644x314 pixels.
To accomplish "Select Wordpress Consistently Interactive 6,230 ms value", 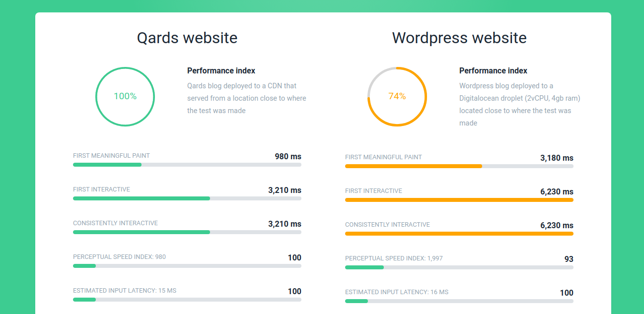I will tap(557, 225).
